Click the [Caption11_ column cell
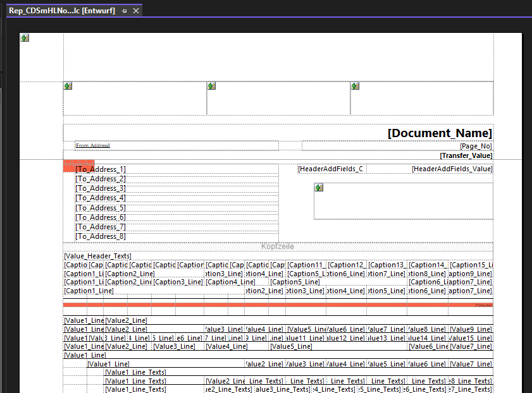The width and height of the screenshot is (532, 393). [x=306, y=265]
